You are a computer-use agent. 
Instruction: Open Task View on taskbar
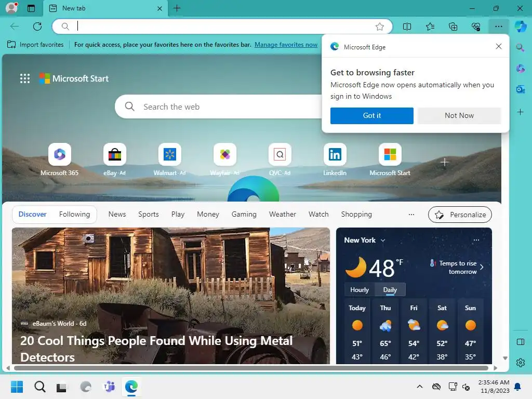click(x=61, y=387)
